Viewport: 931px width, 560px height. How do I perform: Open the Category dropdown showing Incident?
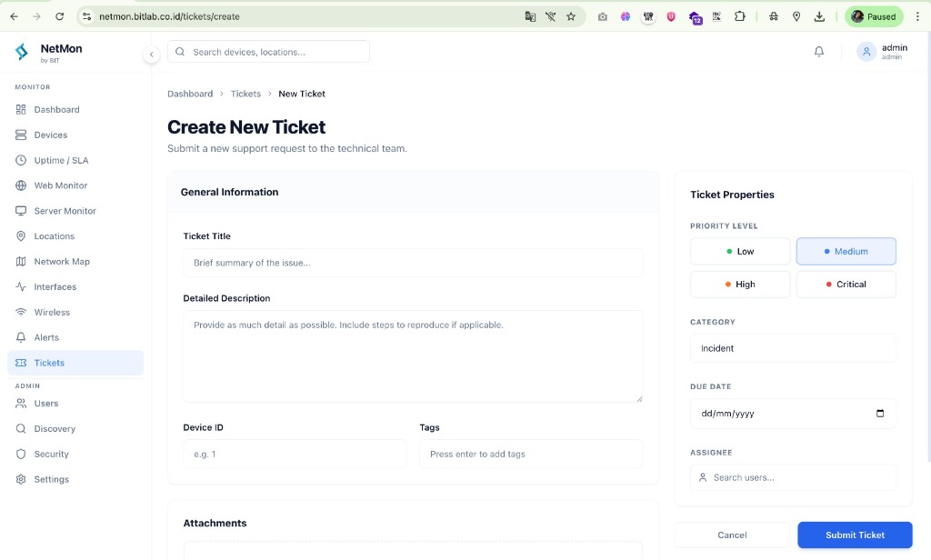(792, 348)
